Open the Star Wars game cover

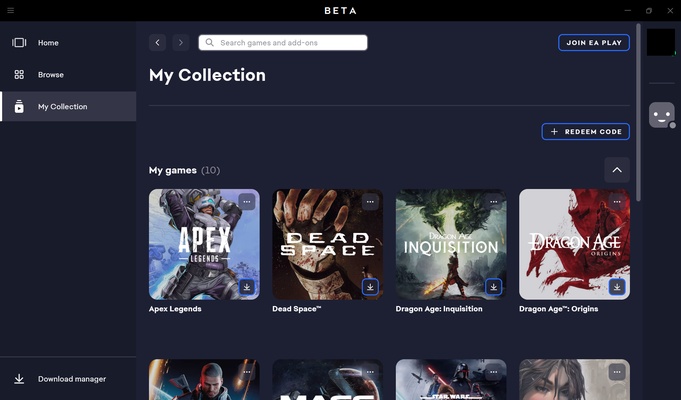(x=451, y=379)
